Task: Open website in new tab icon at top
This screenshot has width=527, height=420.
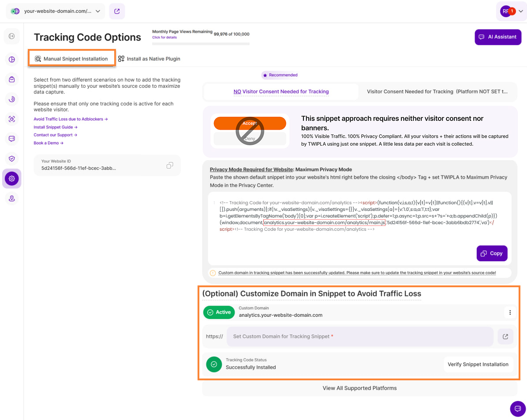Action: 117,11
